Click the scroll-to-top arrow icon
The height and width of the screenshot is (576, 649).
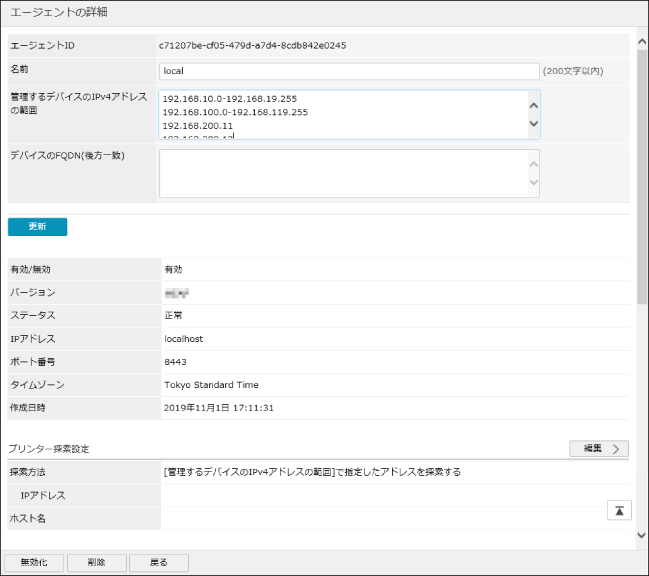pos(619,510)
